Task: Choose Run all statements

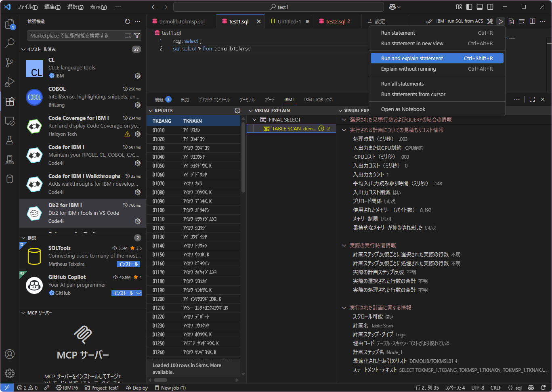Action: pos(437,84)
